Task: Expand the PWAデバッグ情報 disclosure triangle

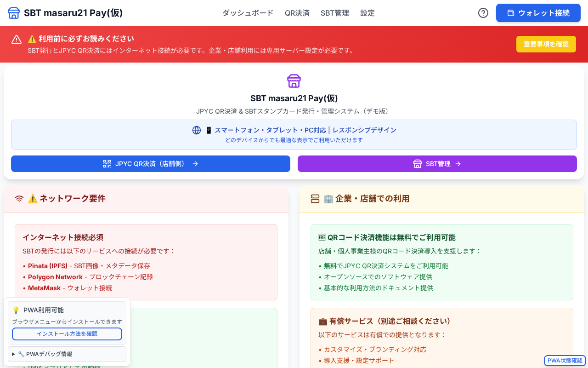Action: click(x=14, y=354)
